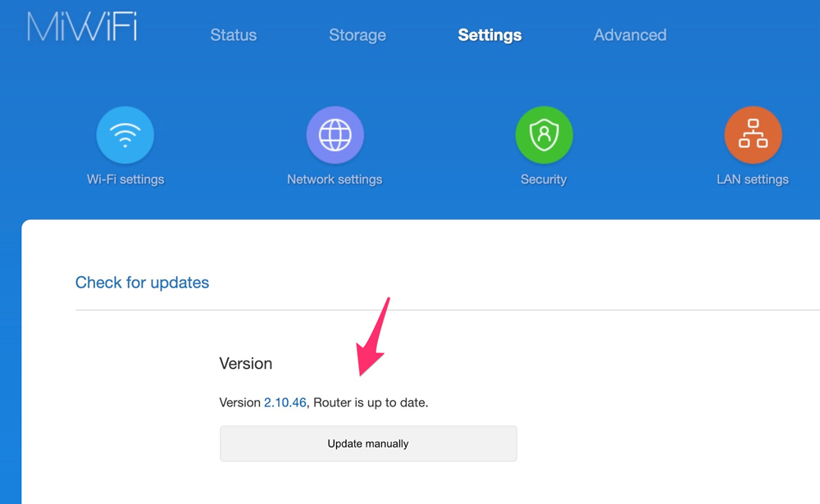
Task: Click the MiWiFi logo
Action: [80, 26]
